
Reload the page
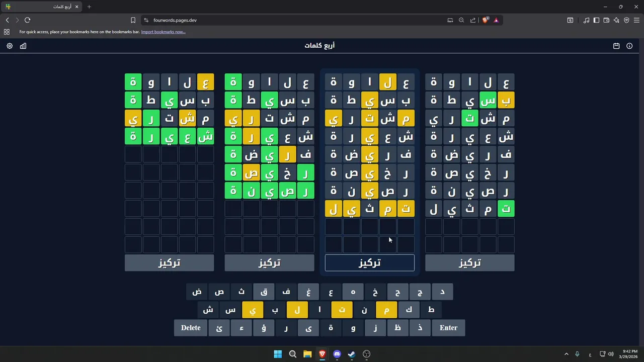pos(27,20)
